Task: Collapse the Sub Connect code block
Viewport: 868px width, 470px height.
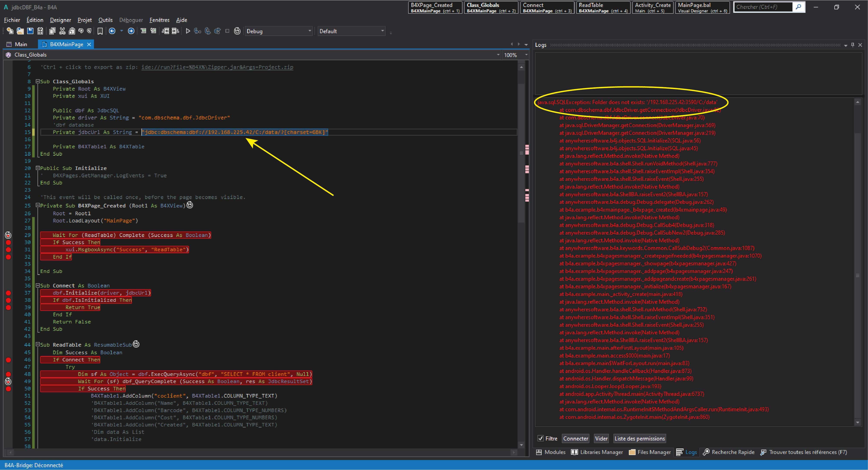Action: click(38, 286)
